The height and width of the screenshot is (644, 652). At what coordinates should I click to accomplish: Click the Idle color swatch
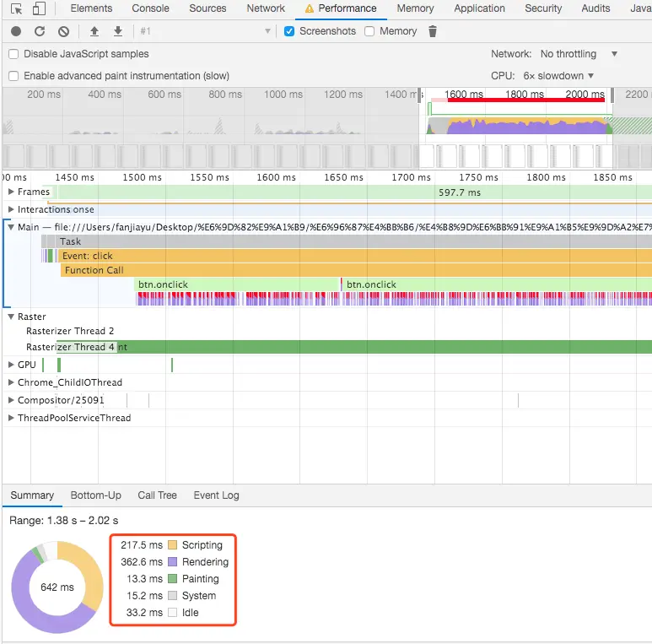point(173,613)
